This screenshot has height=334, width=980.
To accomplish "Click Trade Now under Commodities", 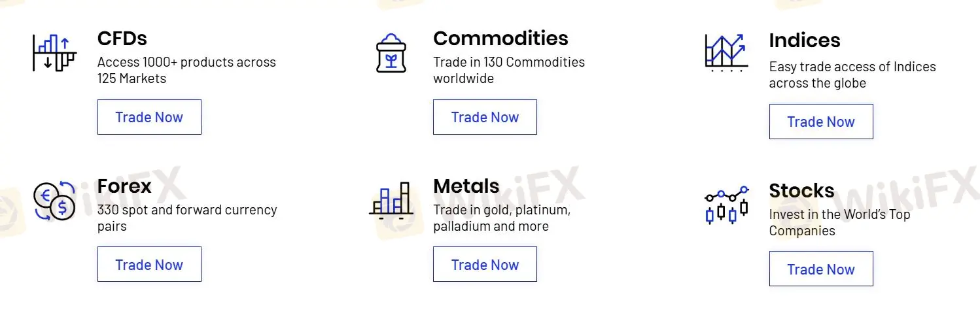I will coord(485,117).
